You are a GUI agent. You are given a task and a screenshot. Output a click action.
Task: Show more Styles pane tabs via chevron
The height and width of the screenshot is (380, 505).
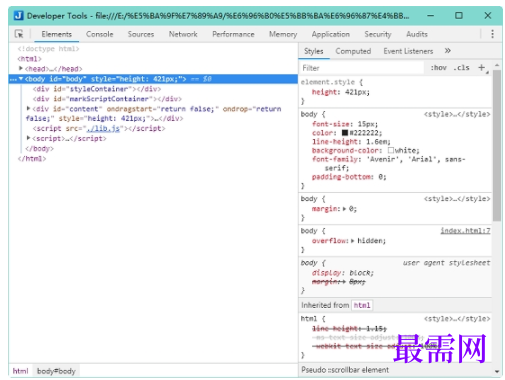[447, 51]
